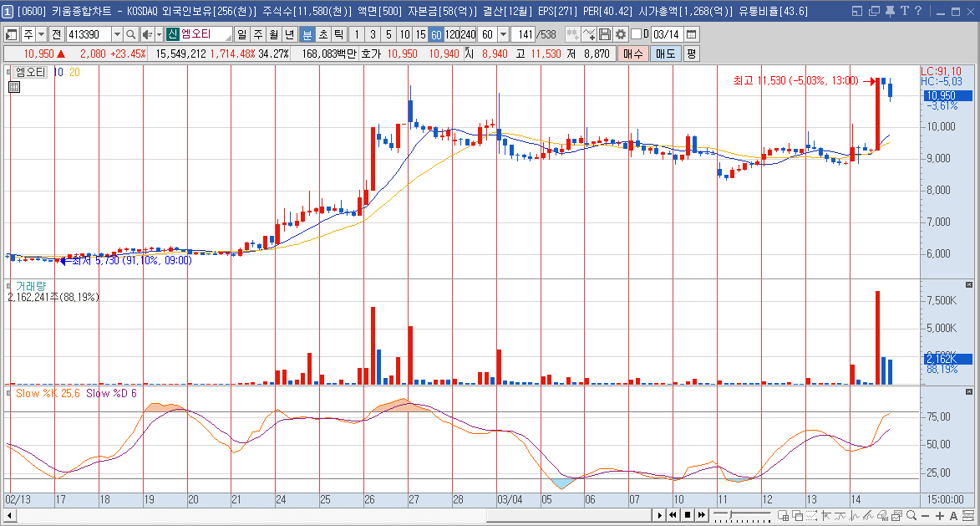Select the 10-minute interval button
The width and height of the screenshot is (980, 526).
[404, 34]
